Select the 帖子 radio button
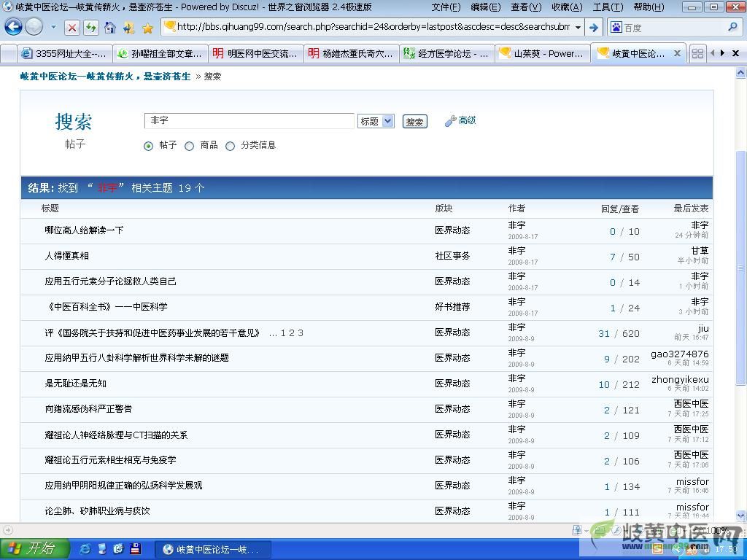Viewport: 747px width, 560px height. point(149,146)
